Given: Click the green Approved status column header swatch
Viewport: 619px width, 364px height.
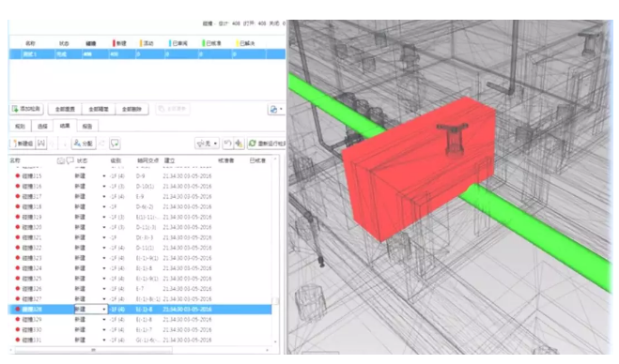Looking at the screenshot, I should [203, 43].
